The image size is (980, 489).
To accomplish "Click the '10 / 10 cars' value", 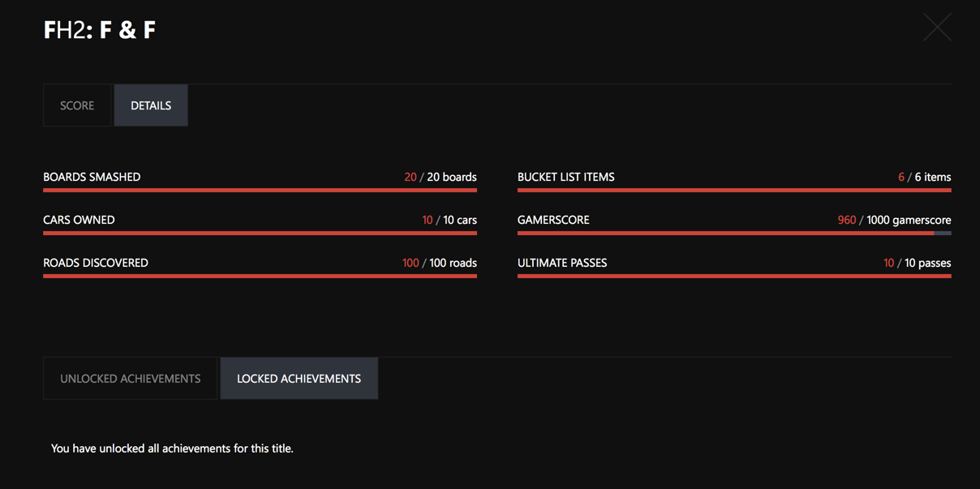I will 449,220.
